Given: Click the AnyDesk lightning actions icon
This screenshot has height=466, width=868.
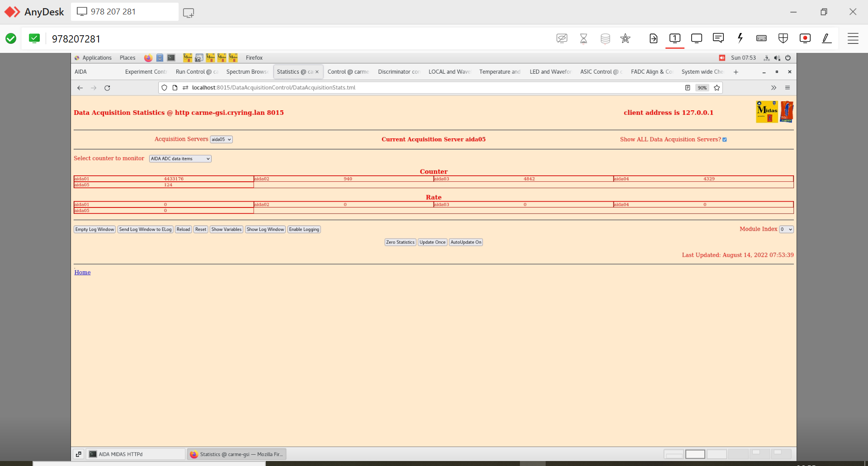Looking at the screenshot, I should (740, 38).
